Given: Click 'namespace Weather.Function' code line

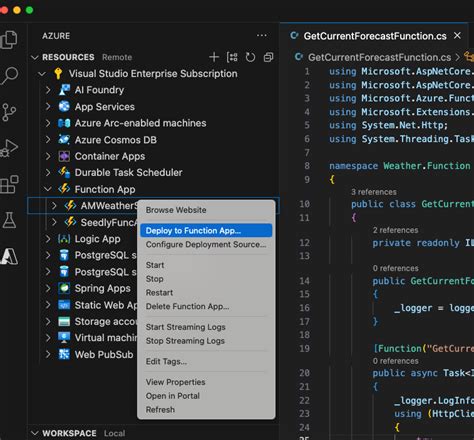Looking at the screenshot, I should pyautogui.click(x=399, y=166).
